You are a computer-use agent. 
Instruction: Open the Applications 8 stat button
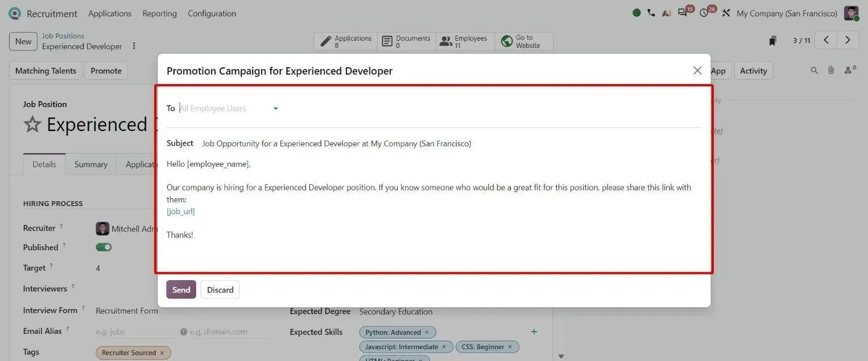click(345, 41)
